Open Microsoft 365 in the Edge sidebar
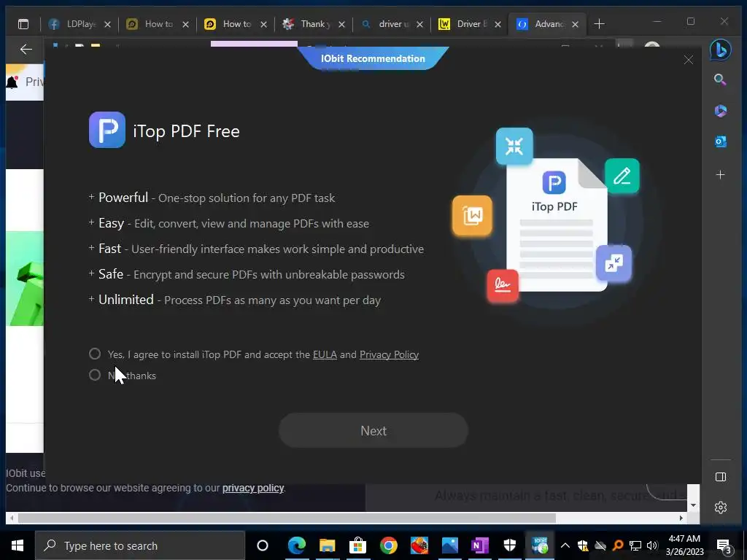Screen dimensions: 747x560 pyautogui.click(x=720, y=111)
